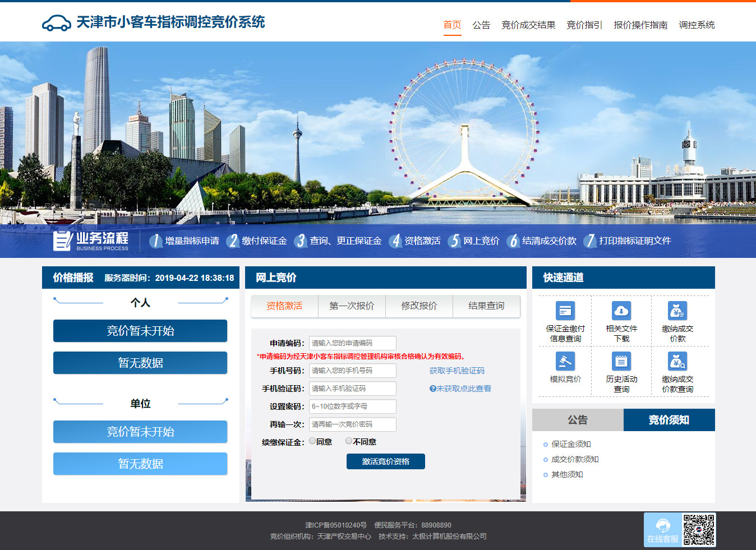Open 竞价成交结果 navigation item

(x=528, y=25)
